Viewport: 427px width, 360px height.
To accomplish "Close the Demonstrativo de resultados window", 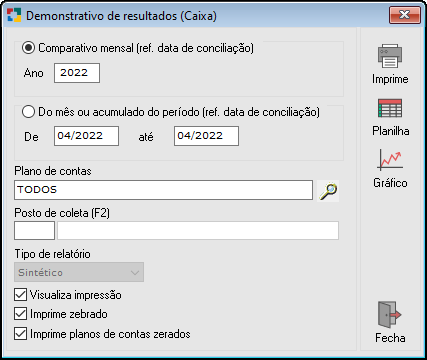I will (x=404, y=15).
